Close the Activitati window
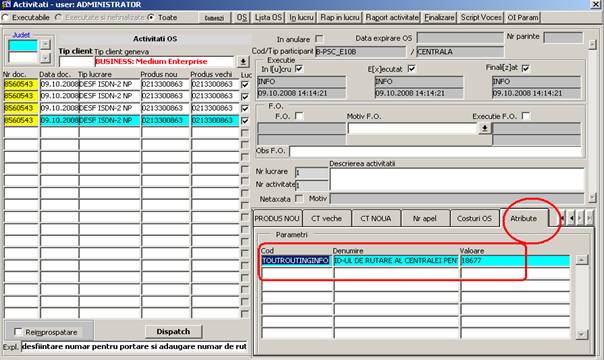Viewport: 604px width, 360px height. coord(595,4)
